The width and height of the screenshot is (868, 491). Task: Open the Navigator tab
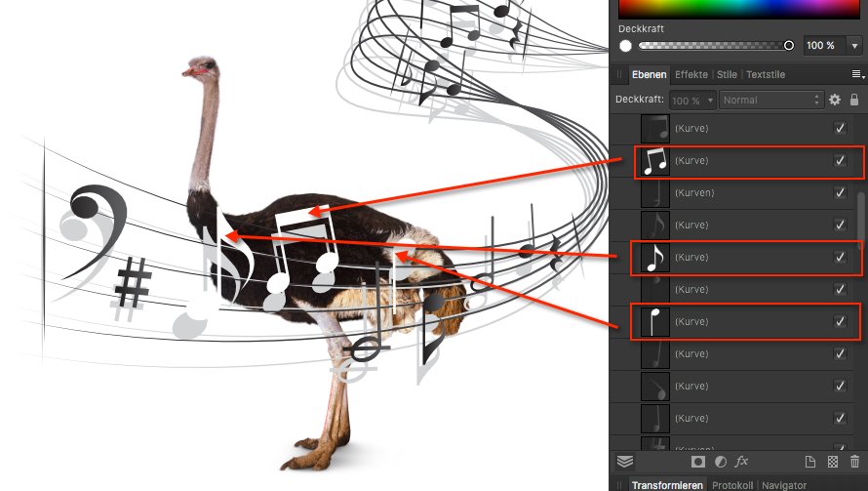(x=784, y=485)
